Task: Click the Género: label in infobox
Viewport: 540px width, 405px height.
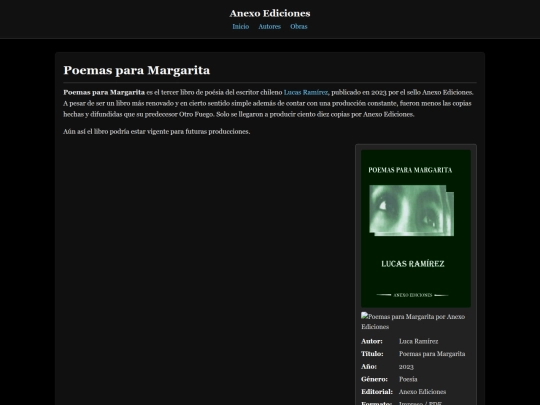Action: coord(374,379)
